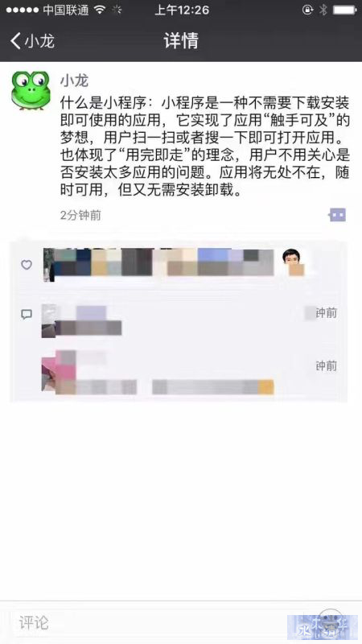Open the face avatar ending the likes row
The width and height of the screenshot is (362, 644).
pyautogui.click(x=294, y=262)
